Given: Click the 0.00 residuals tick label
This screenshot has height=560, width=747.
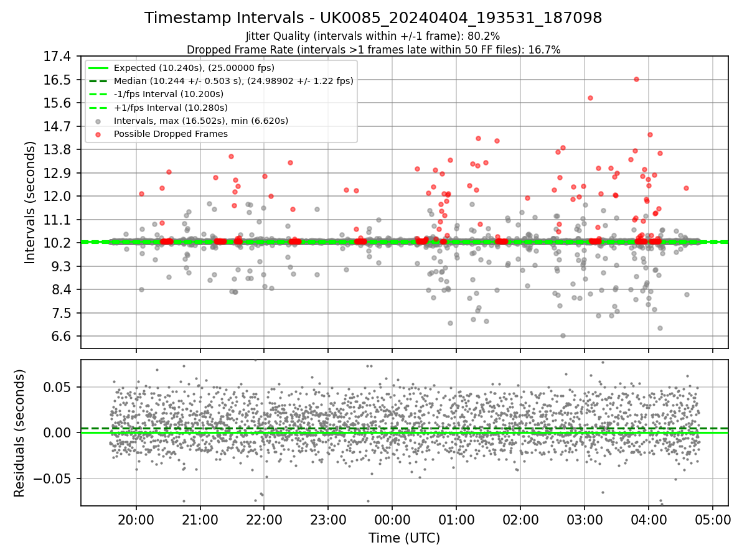Looking at the screenshot, I should tap(58, 432).
